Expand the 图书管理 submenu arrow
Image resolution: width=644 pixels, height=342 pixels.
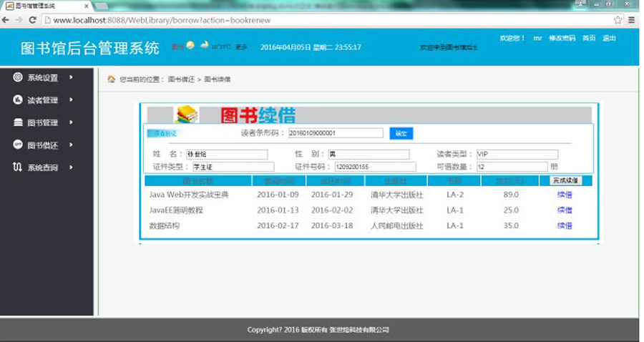(x=71, y=122)
